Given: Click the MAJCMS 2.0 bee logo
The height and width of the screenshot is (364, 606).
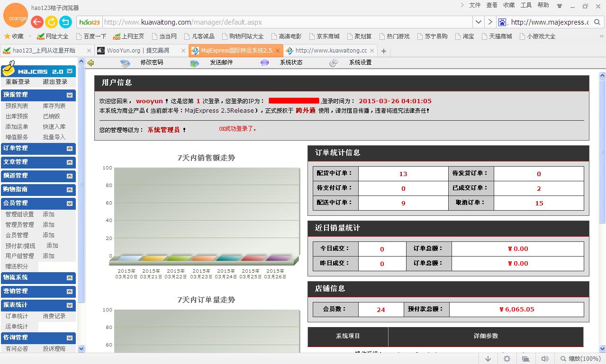Looking at the screenshot, I should point(8,69).
